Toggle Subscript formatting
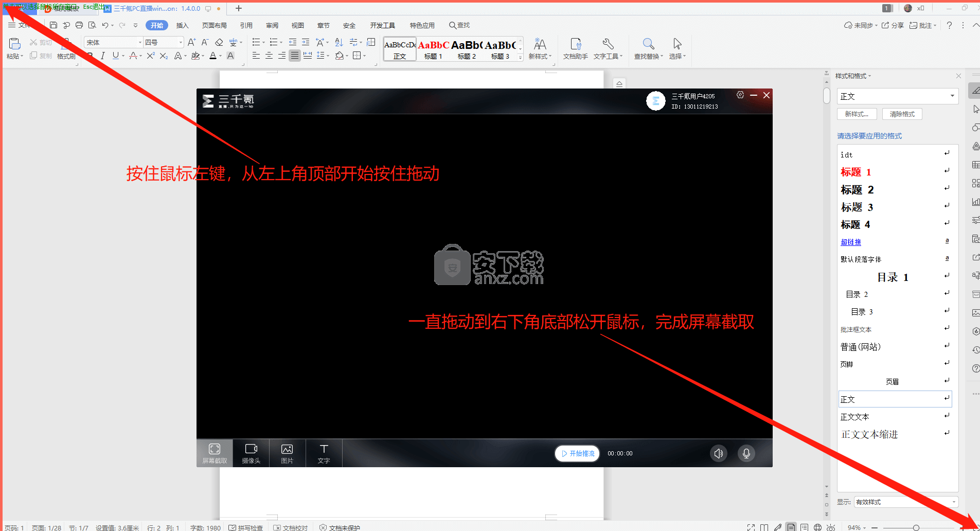Image resolution: width=980 pixels, height=531 pixels. point(164,56)
